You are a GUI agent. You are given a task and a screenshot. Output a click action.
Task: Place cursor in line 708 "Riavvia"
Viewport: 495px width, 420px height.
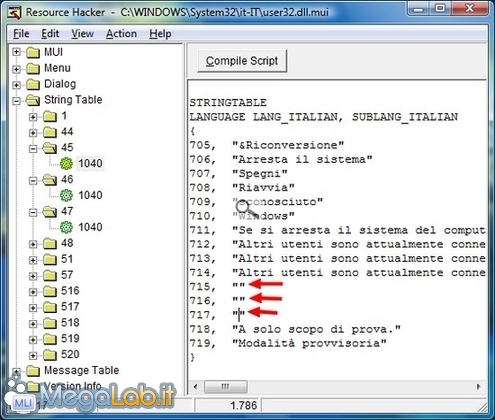coord(263,188)
